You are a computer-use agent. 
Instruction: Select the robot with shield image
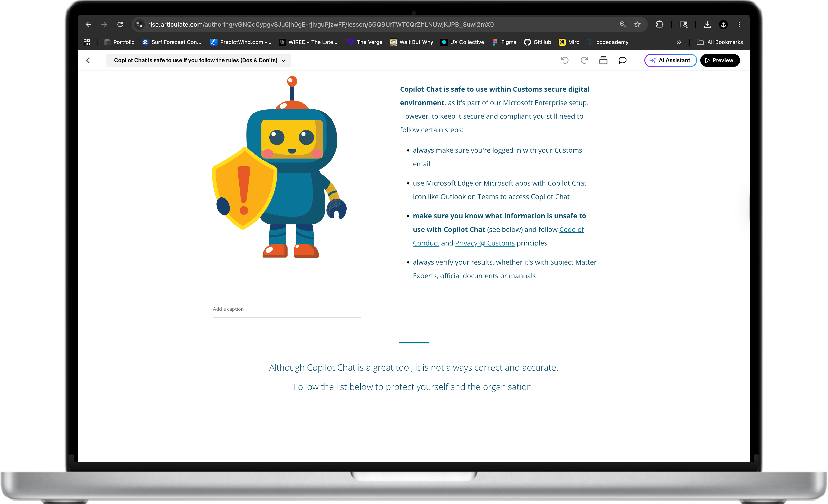pos(280,167)
